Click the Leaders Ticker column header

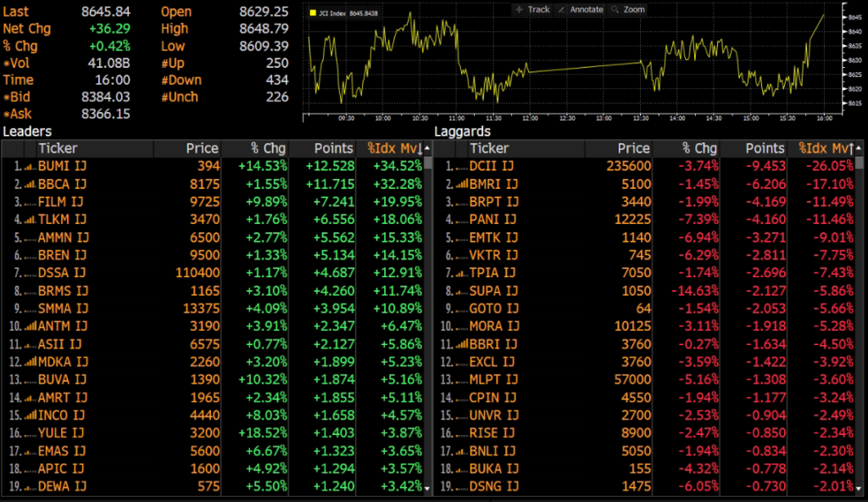click(x=58, y=149)
